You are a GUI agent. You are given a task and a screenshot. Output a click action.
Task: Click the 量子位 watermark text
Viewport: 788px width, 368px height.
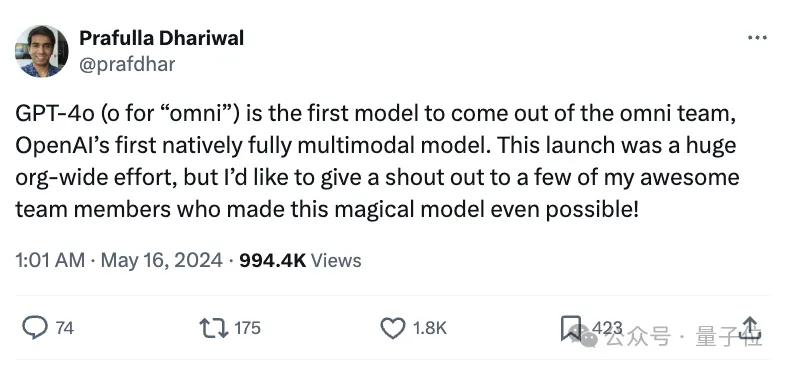click(729, 336)
